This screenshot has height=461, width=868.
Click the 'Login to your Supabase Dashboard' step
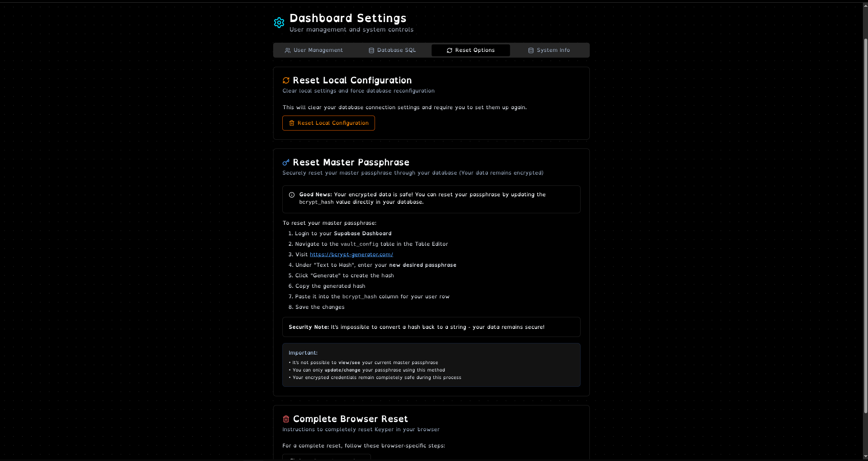340,233
